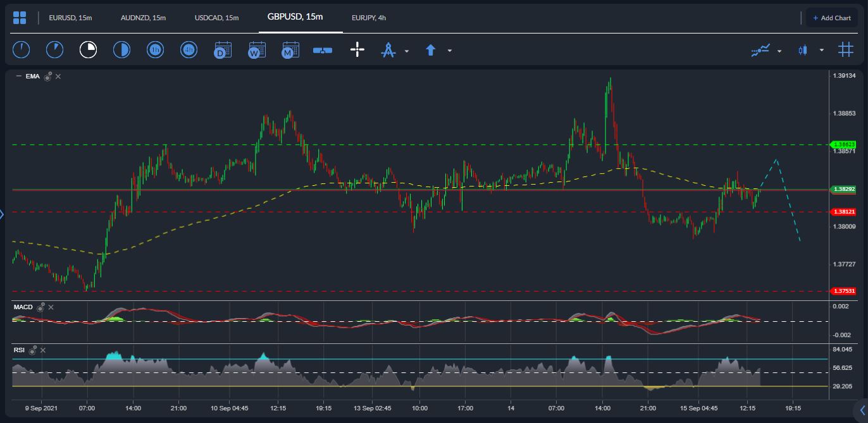Viewport: 868px width, 423px height.
Task: Activate the crosshair cursor tool
Action: [357, 50]
